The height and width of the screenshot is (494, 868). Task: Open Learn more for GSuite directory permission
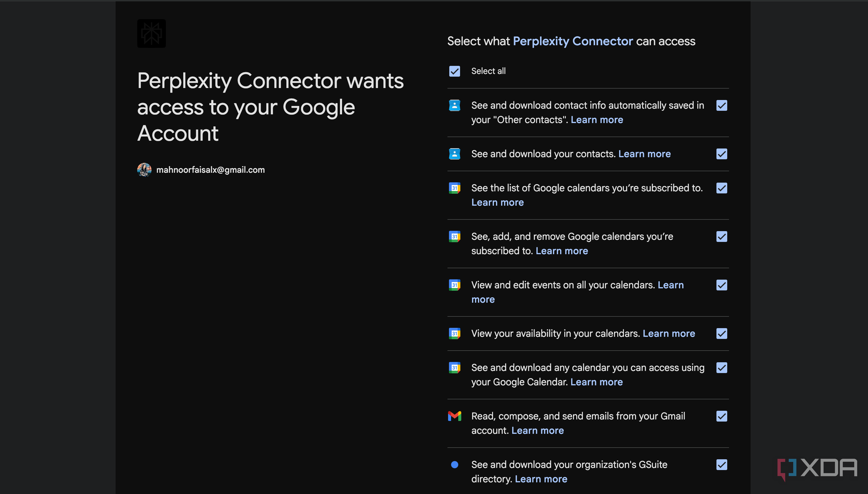(x=541, y=479)
